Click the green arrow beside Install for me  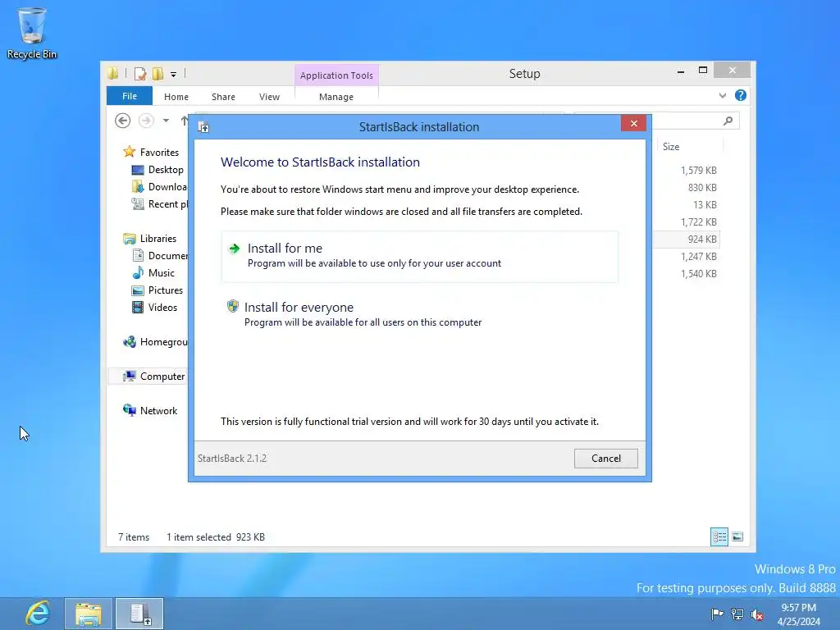point(234,248)
